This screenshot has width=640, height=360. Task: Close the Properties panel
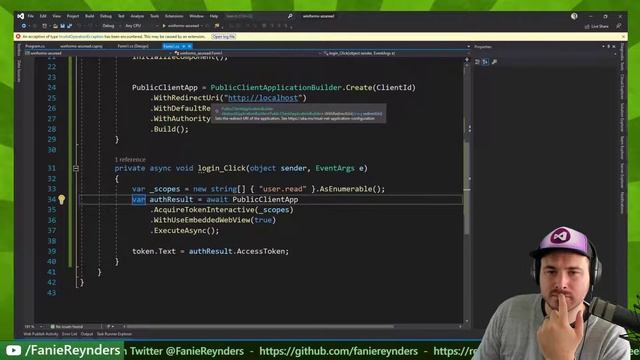[x=613, y=47]
